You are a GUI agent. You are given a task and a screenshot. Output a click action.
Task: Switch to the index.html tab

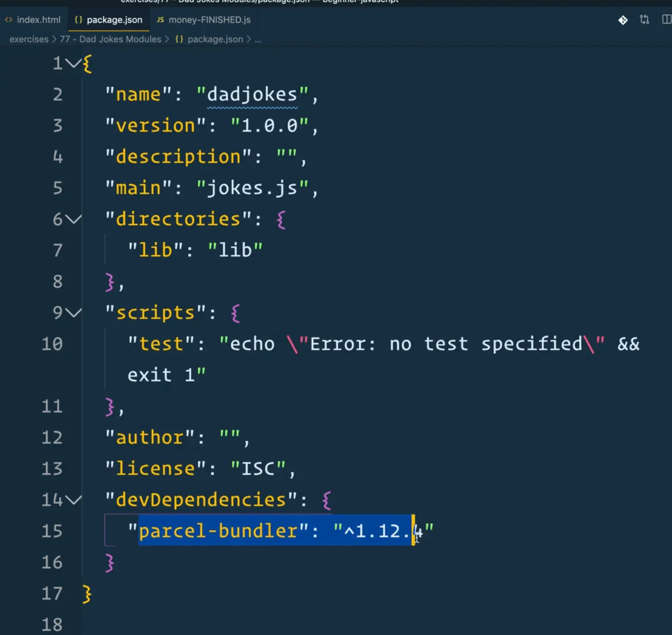click(x=38, y=20)
